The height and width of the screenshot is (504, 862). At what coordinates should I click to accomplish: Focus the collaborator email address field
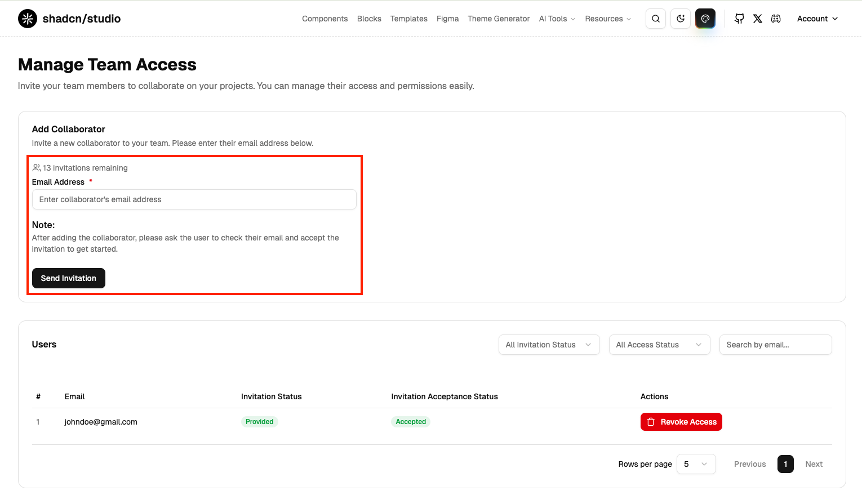194,199
